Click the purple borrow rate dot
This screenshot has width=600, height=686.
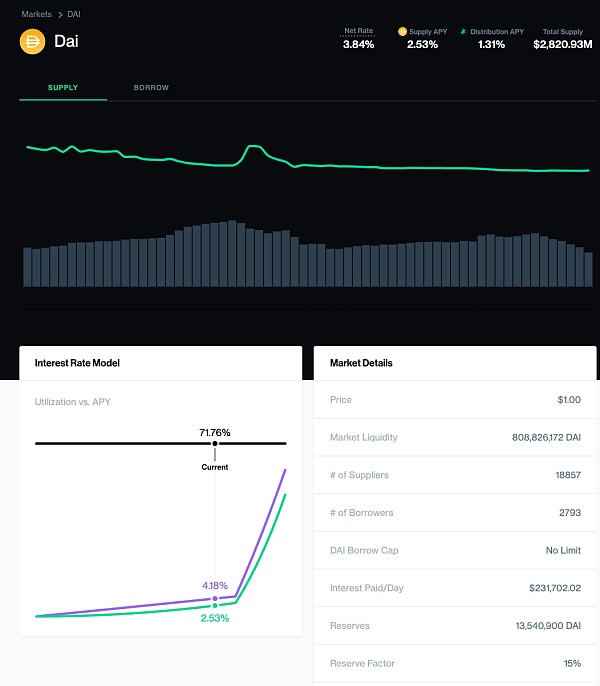coord(215,598)
